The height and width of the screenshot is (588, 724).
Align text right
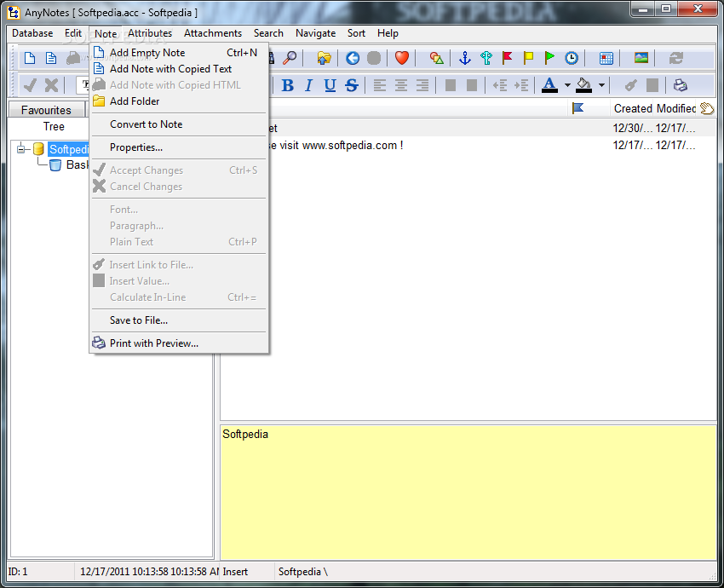422,85
